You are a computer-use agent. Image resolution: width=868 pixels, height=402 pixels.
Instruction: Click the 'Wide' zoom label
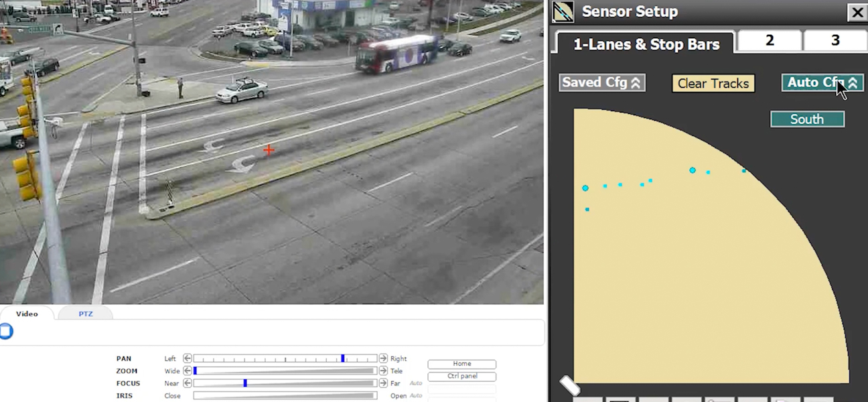coord(172,371)
